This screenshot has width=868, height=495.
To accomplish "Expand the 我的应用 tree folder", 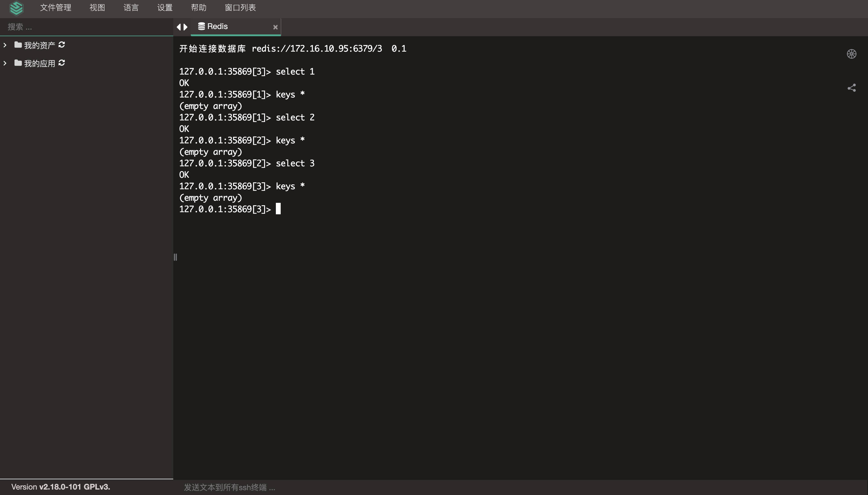I will pos(5,63).
